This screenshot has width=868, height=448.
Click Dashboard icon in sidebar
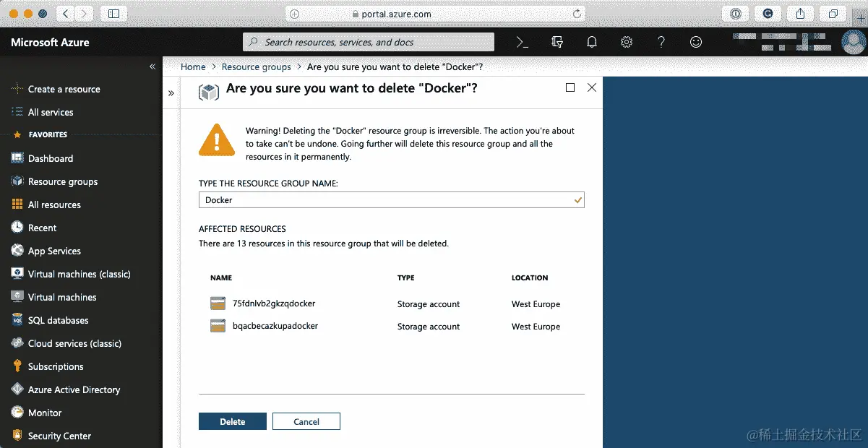point(17,158)
